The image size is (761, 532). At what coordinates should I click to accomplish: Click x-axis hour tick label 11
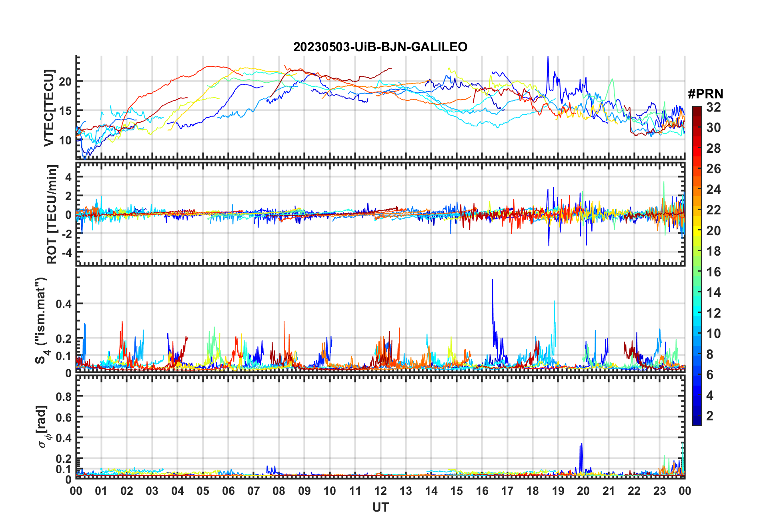tap(355, 491)
